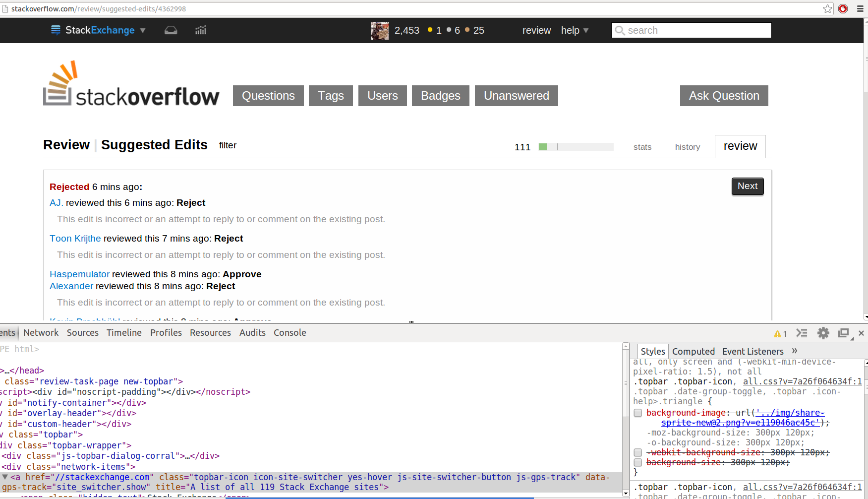Click the page icon in the address bar
Screen dimensions: 868x499
[x=5, y=8]
